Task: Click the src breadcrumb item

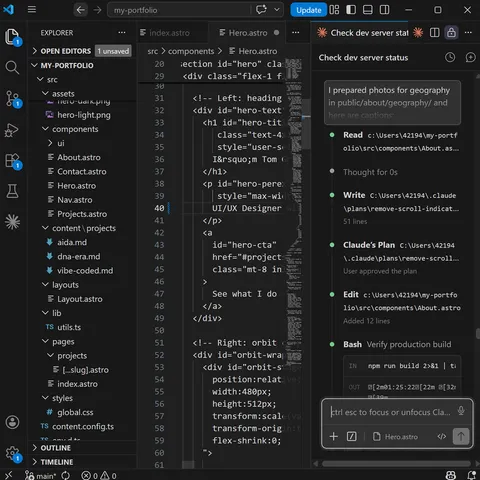Action: [x=153, y=51]
